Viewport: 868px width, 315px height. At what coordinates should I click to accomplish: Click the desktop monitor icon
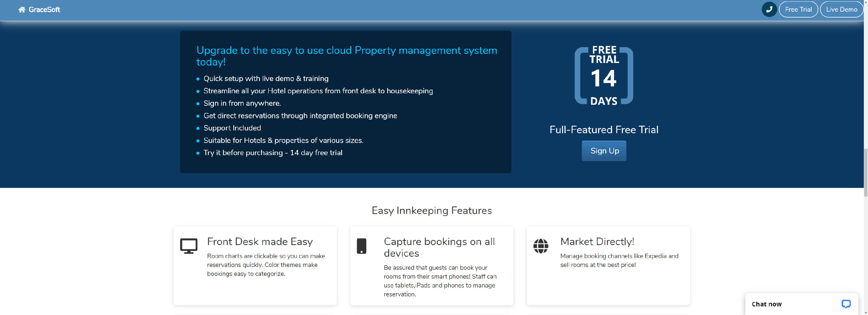click(x=189, y=246)
